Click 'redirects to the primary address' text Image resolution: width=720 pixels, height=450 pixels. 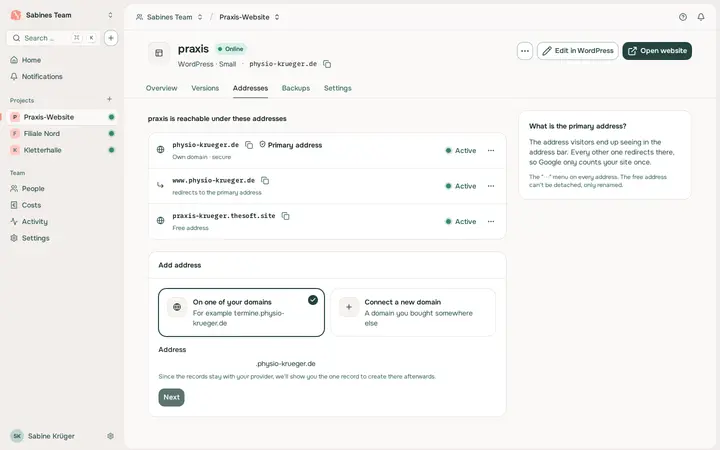click(217, 193)
